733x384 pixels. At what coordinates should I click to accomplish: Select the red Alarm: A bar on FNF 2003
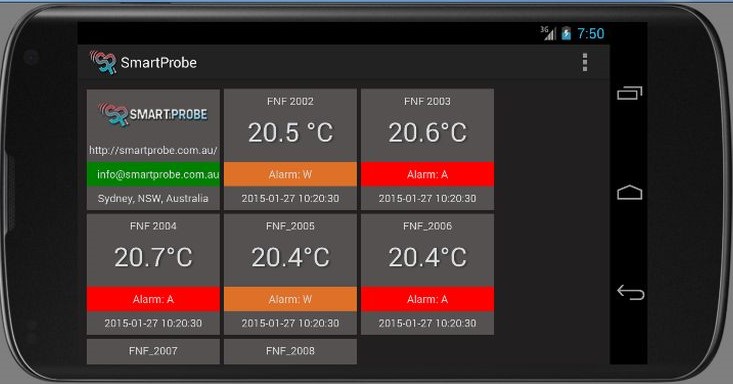(x=427, y=174)
